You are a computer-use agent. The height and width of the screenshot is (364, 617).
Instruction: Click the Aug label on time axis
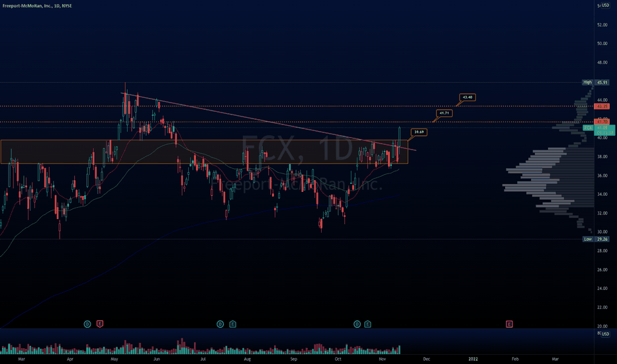(x=247, y=359)
